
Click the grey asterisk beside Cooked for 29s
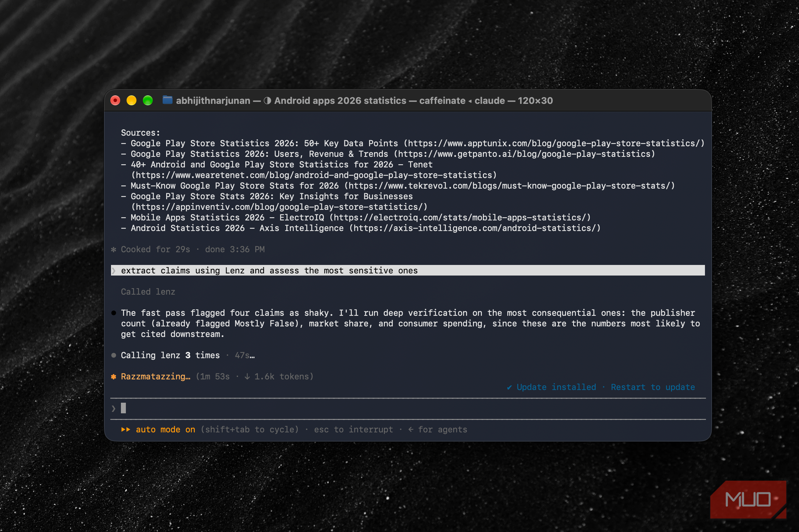113,249
